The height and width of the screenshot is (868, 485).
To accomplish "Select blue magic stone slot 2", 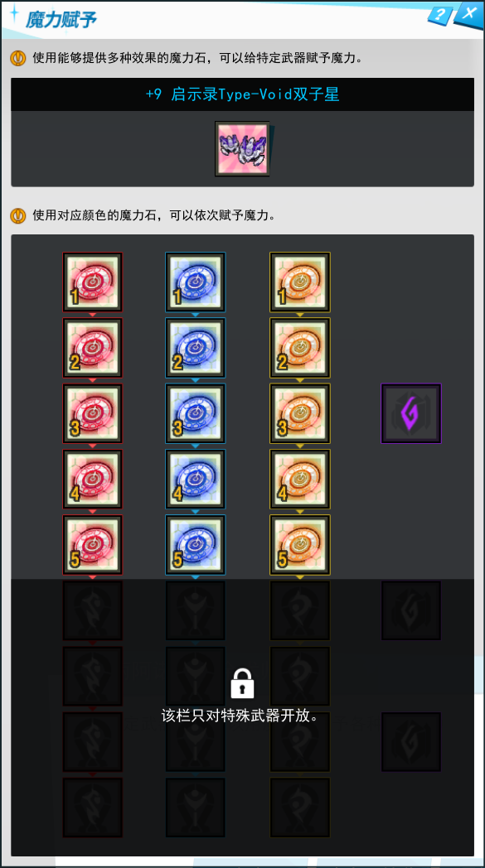I will coord(196,348).
